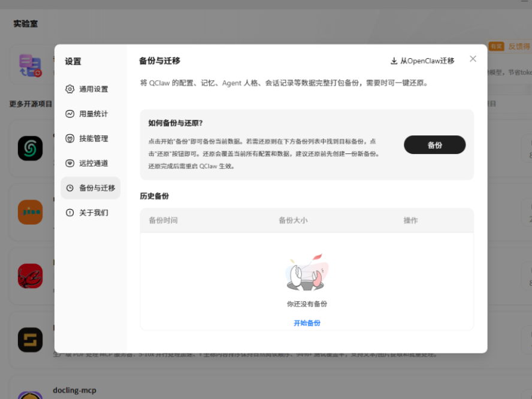Click the 操作 column header
532x399 pixels.
[410, 220]
